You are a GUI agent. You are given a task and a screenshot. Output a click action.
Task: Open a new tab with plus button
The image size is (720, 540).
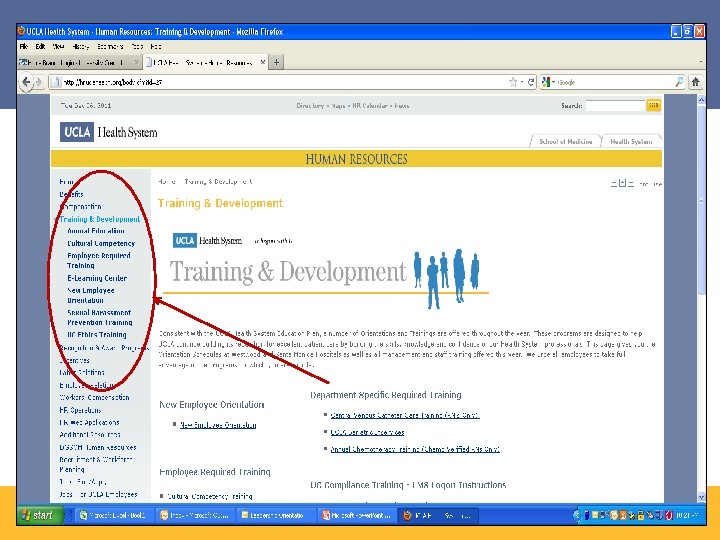(276, 62)
